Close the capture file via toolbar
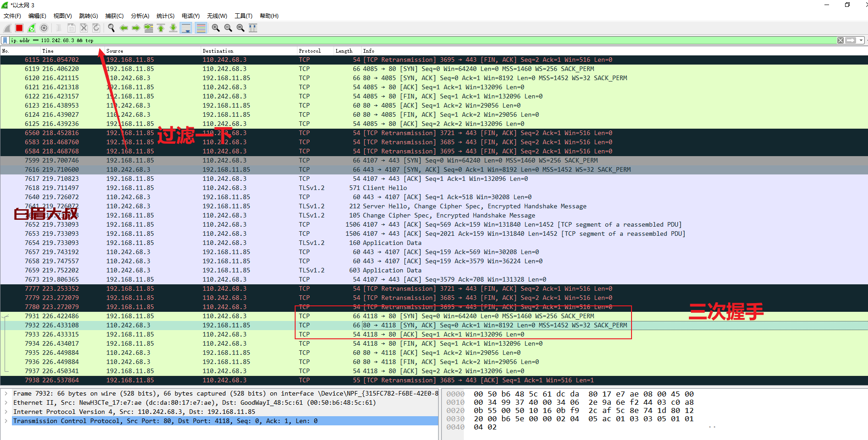868x440 pixels. pos(84,28)
